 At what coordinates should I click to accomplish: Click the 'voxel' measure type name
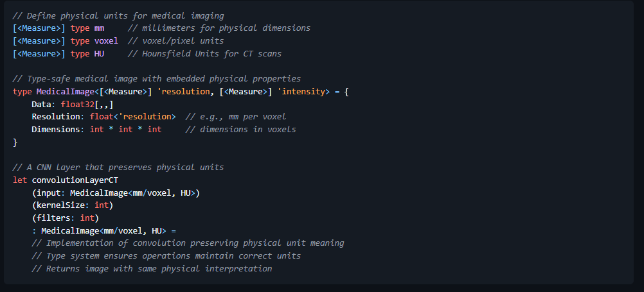pyautogui.click(x=106, y=41)
